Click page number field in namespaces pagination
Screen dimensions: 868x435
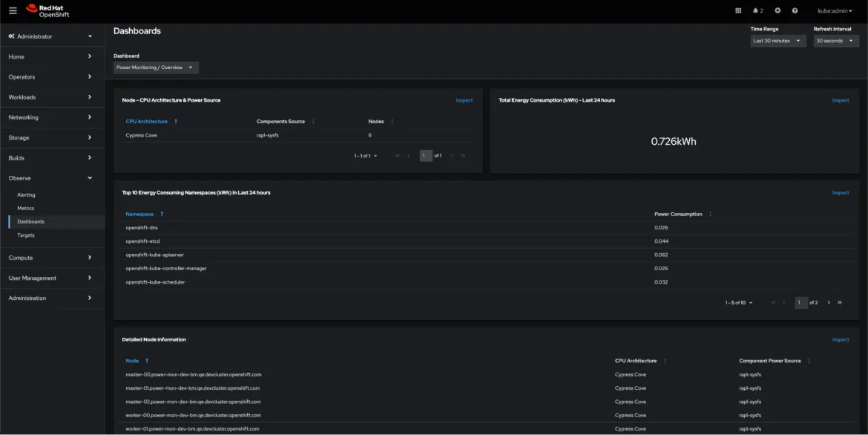[801, 303]
